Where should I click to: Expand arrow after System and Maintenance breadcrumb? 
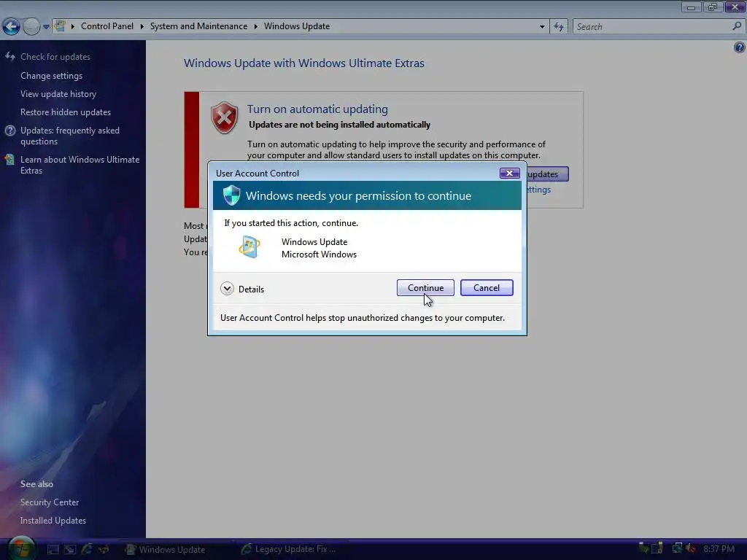point(256,27)
